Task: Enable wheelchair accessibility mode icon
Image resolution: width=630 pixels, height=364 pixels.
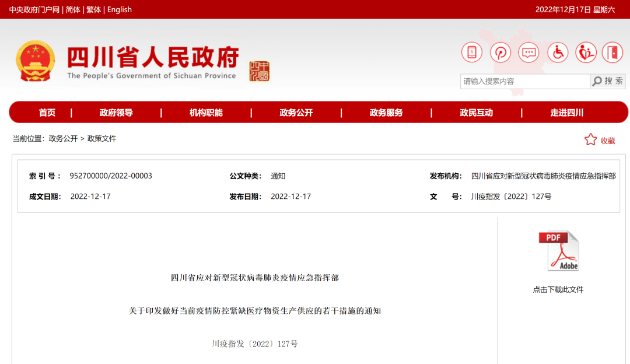Action: [x=558, y=52]
